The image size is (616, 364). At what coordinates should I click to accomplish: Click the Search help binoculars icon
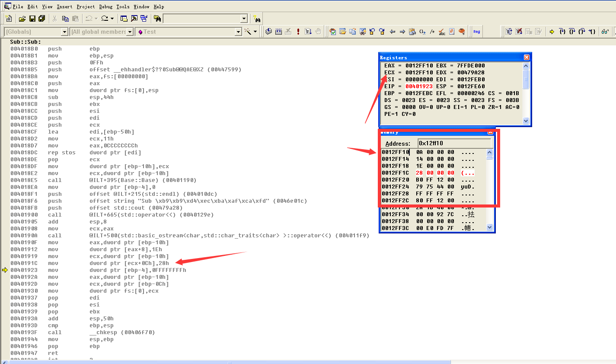tap(257, 19)
